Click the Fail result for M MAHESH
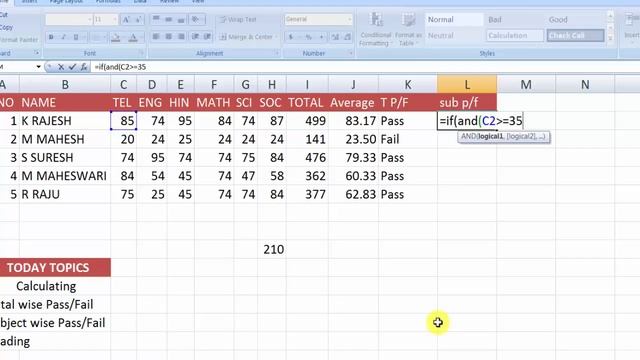This screenshot has width=640, height=360. [408, 139]
